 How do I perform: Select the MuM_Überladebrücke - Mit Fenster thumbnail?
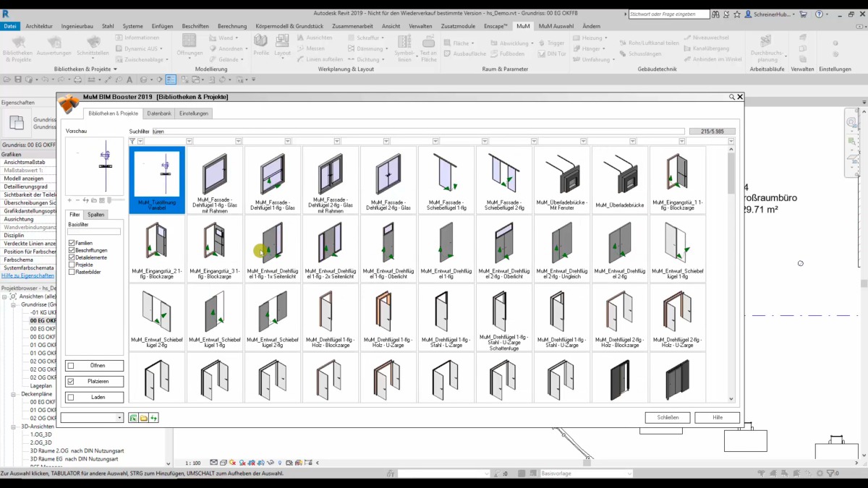562,179
